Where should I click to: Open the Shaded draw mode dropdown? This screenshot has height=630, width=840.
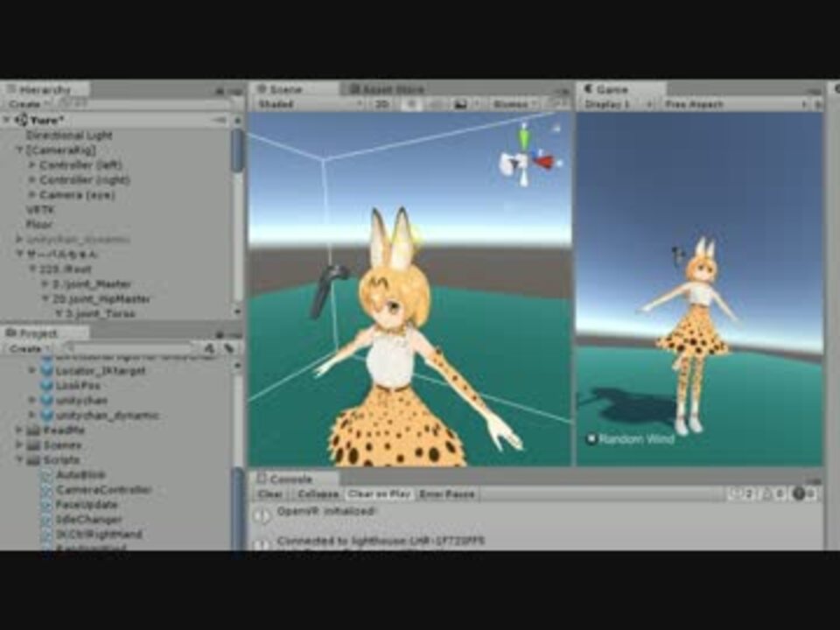click(x=309, y=104)
